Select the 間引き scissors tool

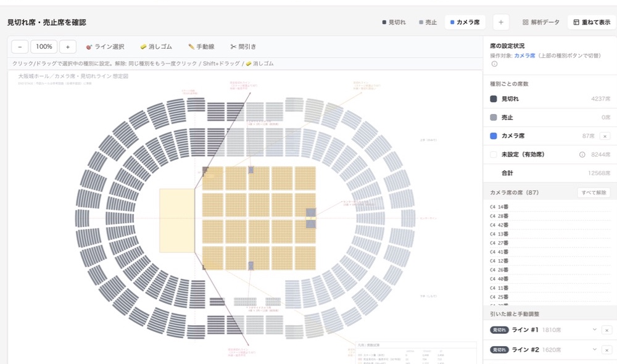pos(243,47)
